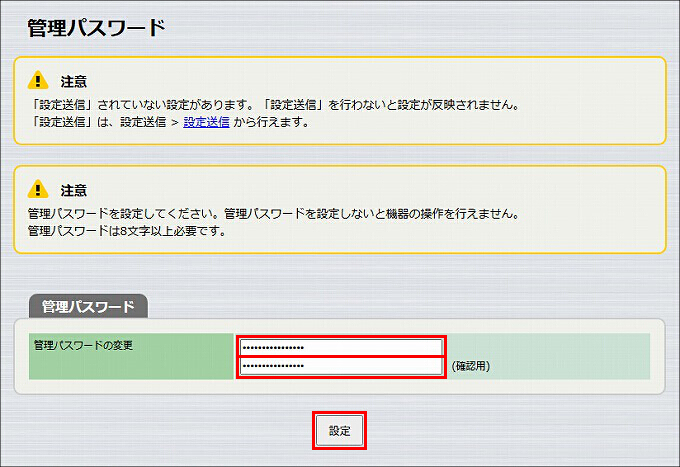Click the (確認用) label text
This screenshot has width=680, height=467.
click(471, 366)
